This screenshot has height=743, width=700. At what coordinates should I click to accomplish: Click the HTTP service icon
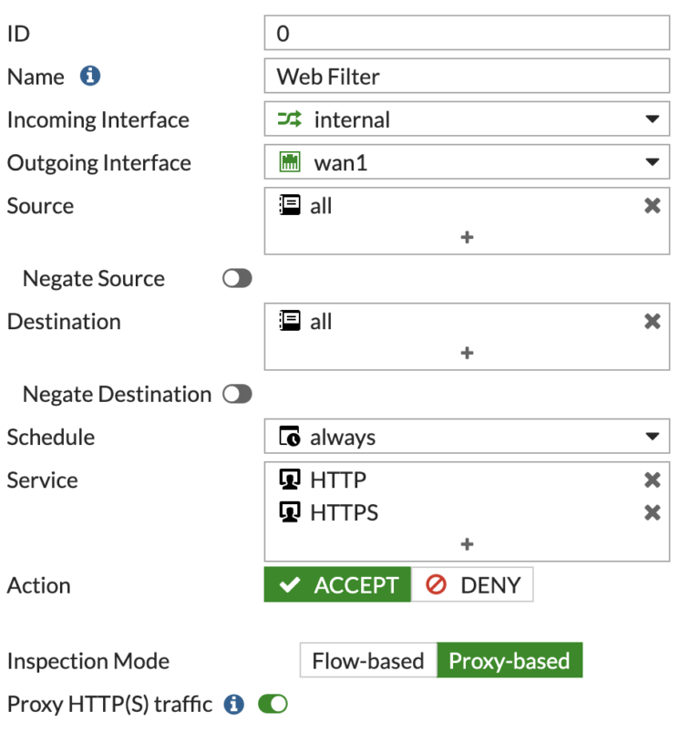click(289, 480)
